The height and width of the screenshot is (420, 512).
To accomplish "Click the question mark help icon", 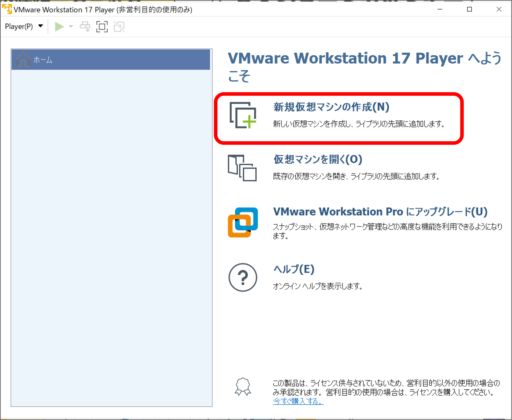I will coord(243,277).
